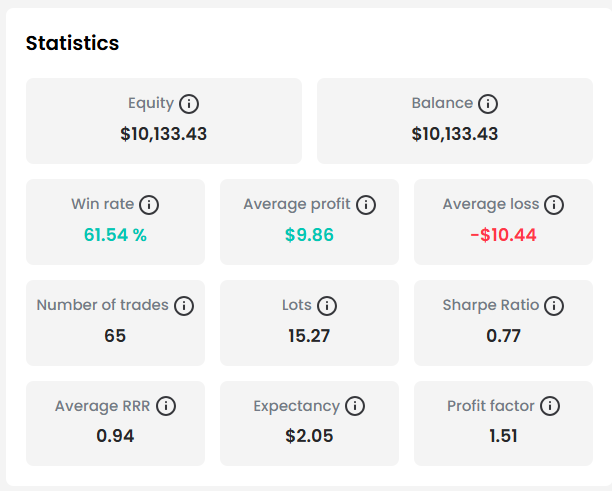Click the Win rate info icon

coord(149,205)
